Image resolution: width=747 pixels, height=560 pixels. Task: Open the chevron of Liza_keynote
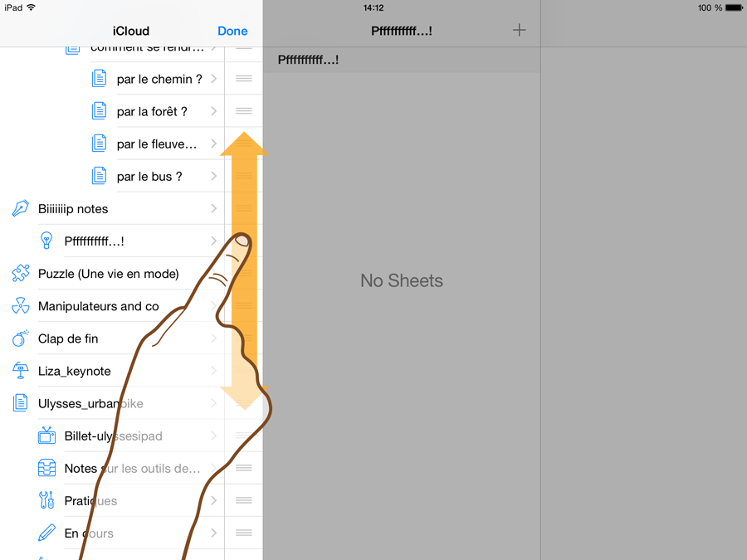click(x=214, y=371)
